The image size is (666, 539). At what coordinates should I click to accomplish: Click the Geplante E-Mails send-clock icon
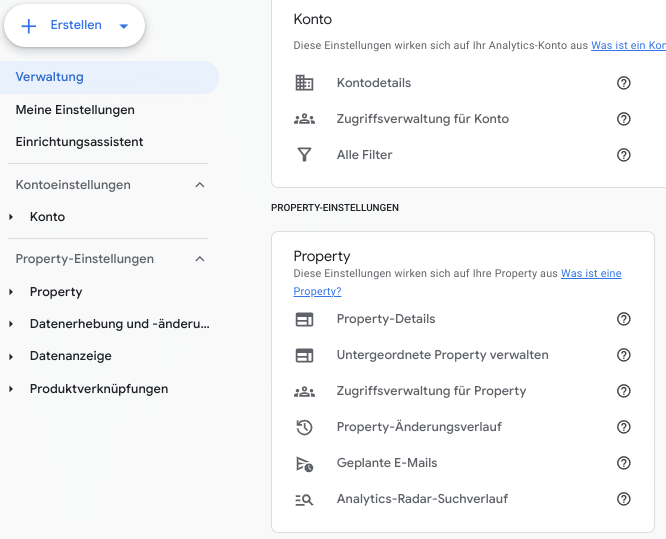[304, 464]
